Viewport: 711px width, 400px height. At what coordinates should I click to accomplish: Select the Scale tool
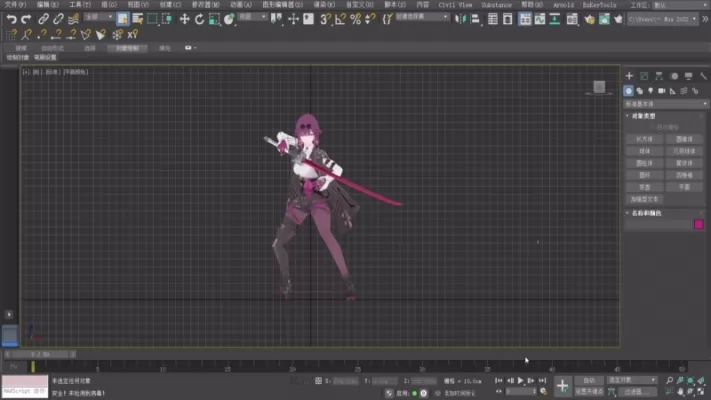pos(214,19)
